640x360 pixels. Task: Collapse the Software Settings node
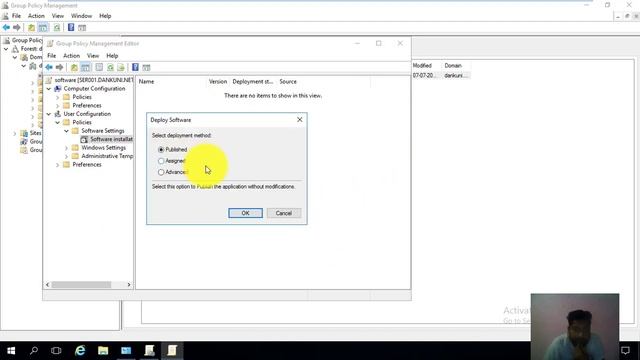point(66,131)
